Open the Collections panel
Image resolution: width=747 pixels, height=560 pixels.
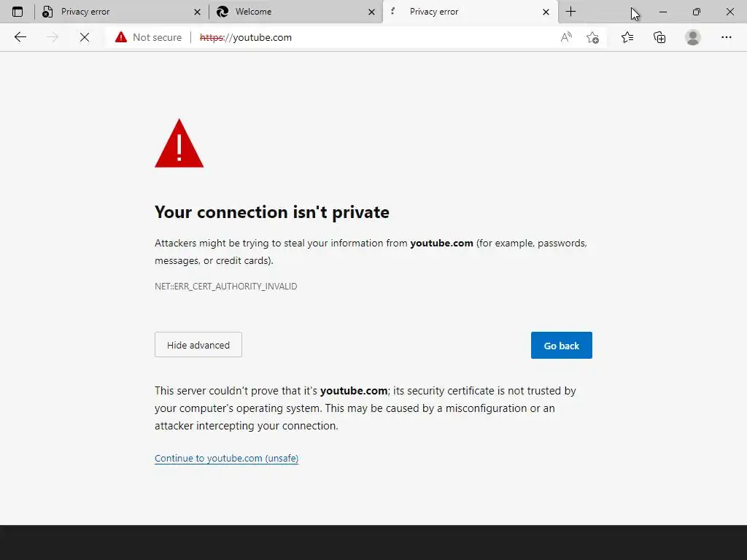(659, 37)
